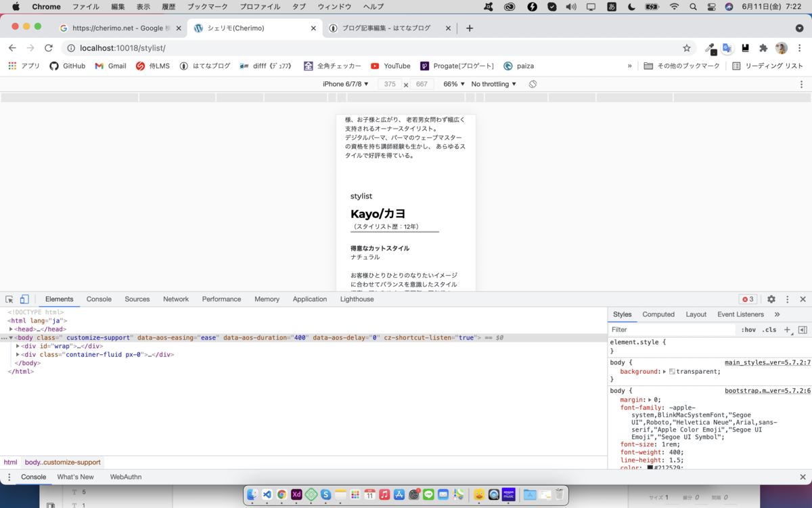Open the Application tab

[x=310, y=299]
